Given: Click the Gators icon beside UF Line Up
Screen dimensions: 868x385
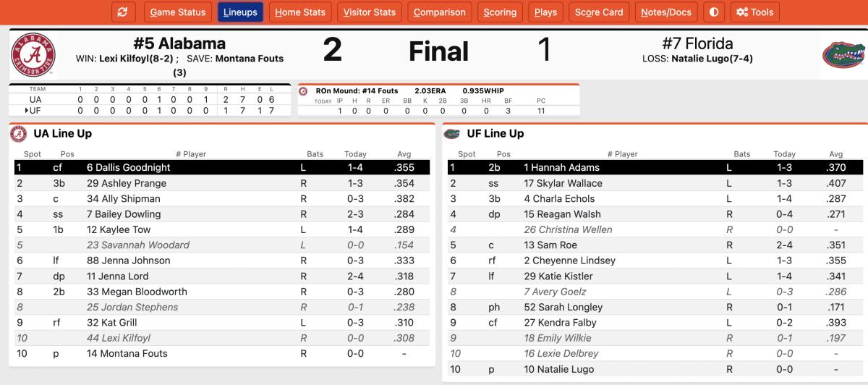Looking at the screenshot, I should click(452, 134).
